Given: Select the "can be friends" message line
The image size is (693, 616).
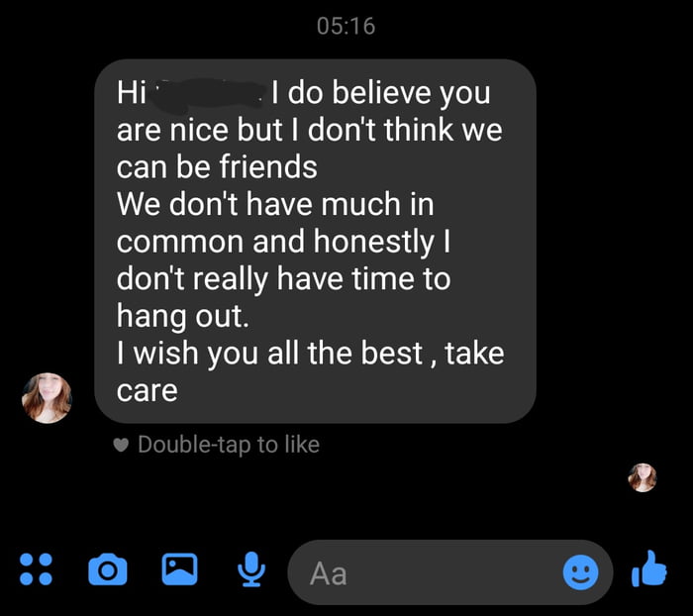Looking at the screenshot, I should tap(217, 166).
